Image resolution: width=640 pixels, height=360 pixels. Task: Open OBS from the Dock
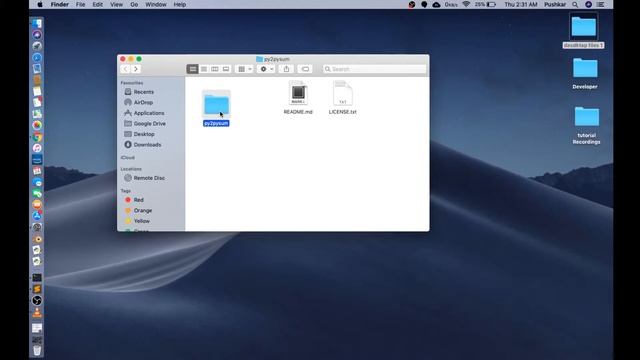[x=37, y=301]
